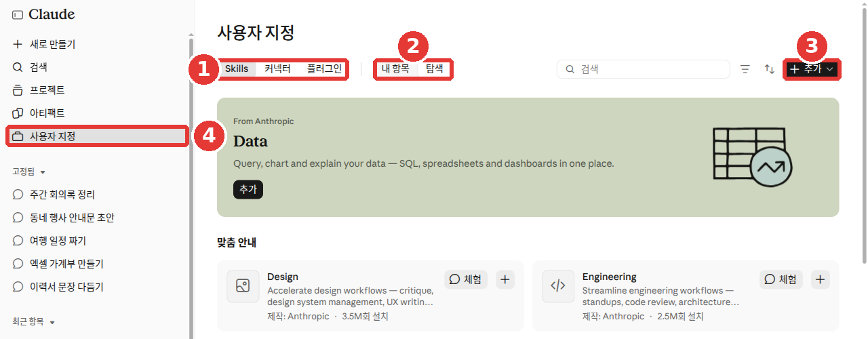Viewport: 868px width, 339px height.
Task: Click the Claude logo text
Action: 52,15
